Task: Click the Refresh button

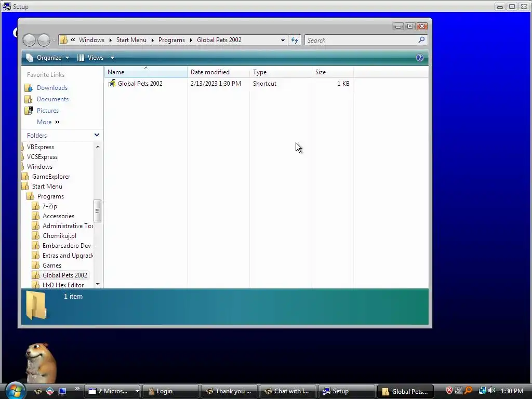Action: click(295, 40)
